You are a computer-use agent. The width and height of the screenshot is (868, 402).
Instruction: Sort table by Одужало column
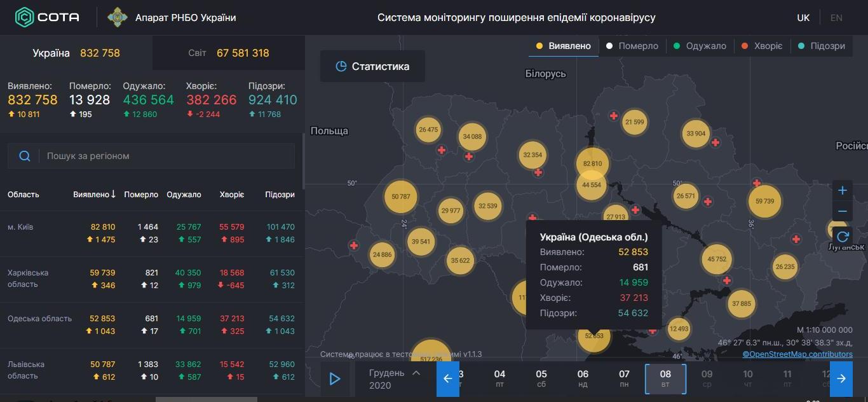tap(184, 195)
